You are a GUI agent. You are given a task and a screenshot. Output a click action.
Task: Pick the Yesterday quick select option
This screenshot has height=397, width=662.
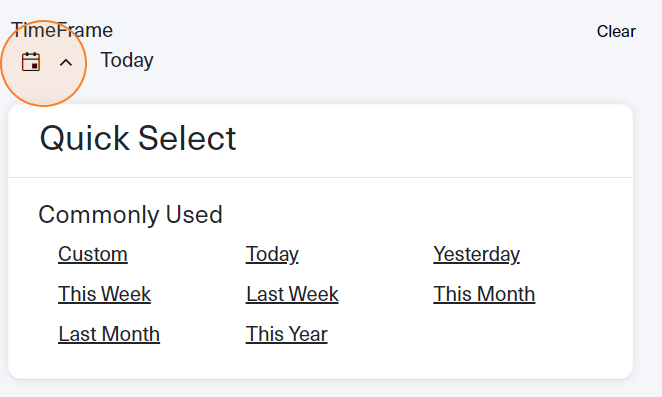(477, 254)
